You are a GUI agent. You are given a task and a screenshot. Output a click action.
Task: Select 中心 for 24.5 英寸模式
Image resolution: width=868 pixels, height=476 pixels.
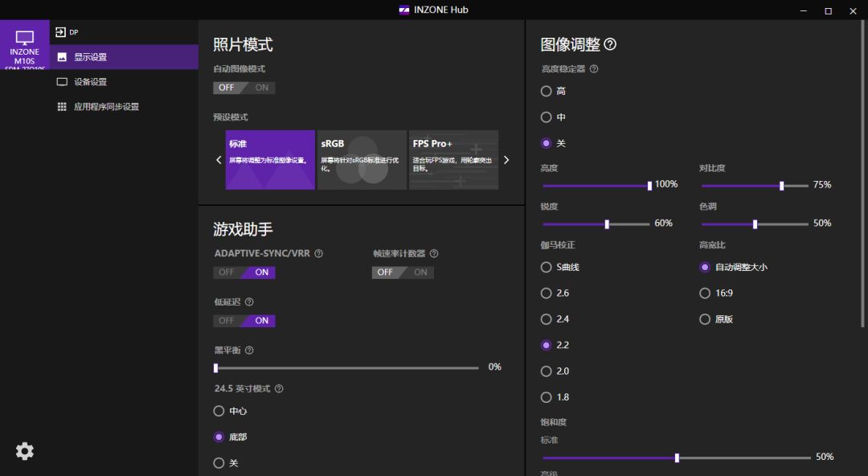tap(219, 411)
